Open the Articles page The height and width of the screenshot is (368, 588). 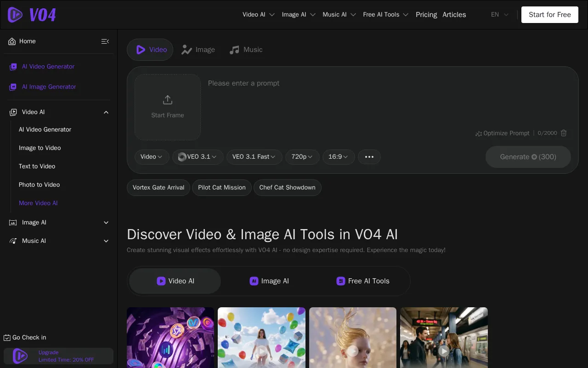[x=454, y=15]
